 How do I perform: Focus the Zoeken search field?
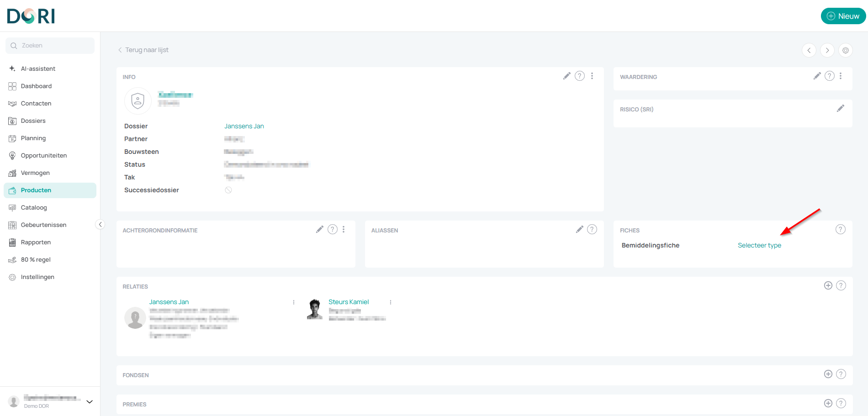[x=50, y=46]
